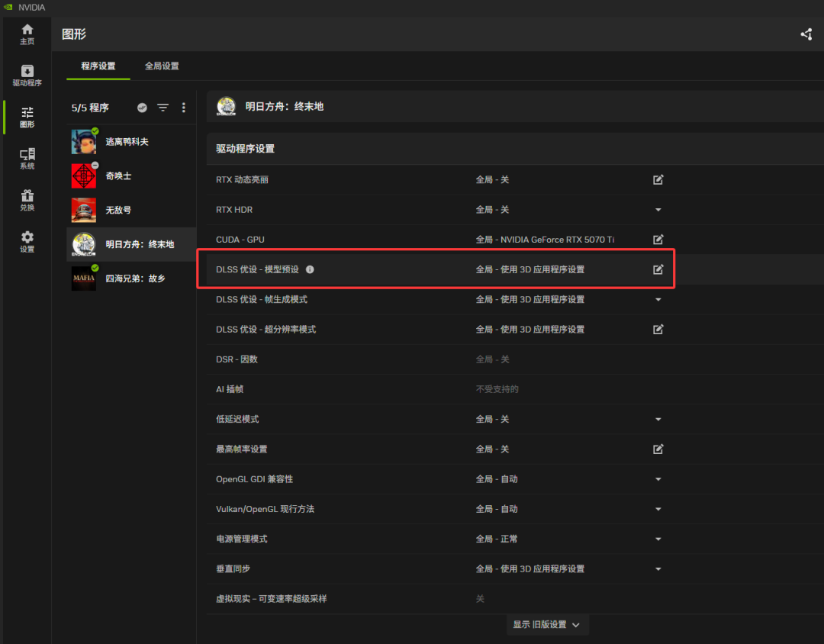
Task: Edit the RTX 动态亮丽 setting
Action: point(658,180)
